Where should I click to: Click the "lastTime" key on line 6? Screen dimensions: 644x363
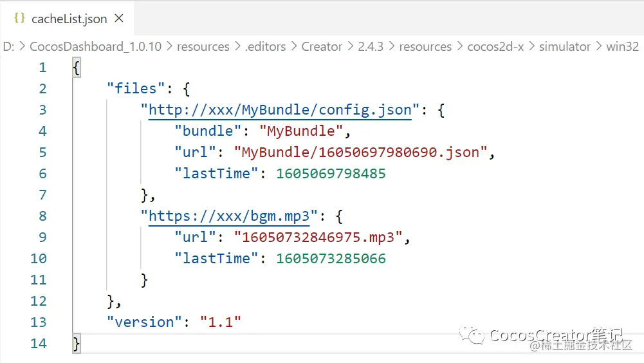pyautogui.click(x=216, y=174)
